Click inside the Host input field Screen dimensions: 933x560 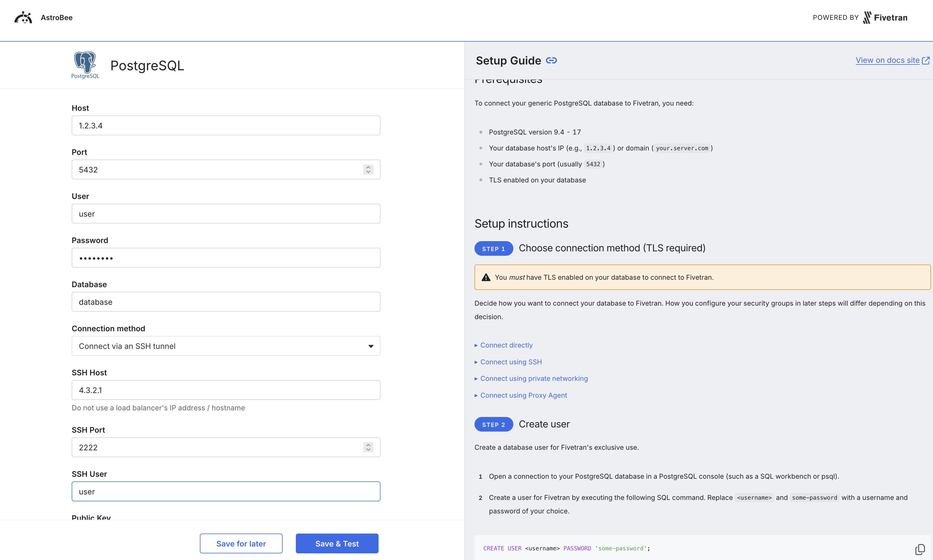tap(225, 125)
